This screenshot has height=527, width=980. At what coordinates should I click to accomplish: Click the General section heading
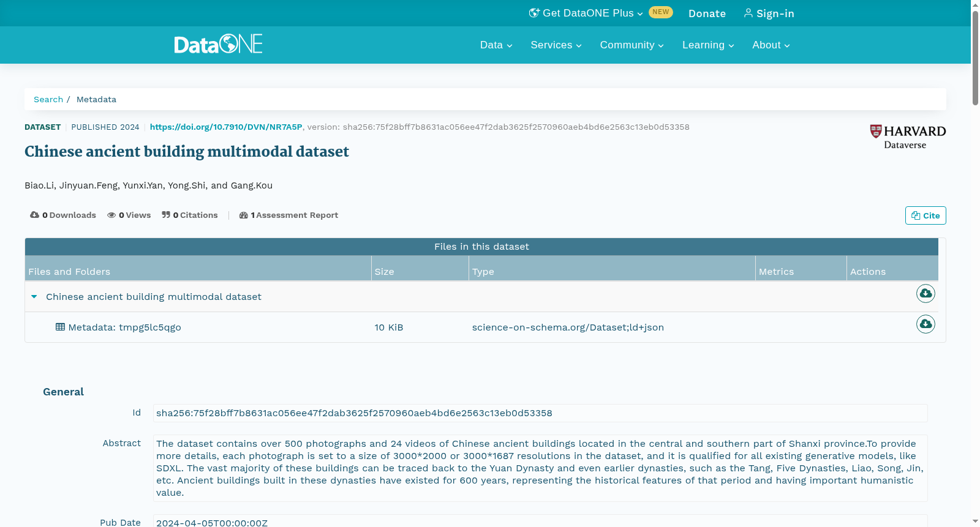coord(63,392)
